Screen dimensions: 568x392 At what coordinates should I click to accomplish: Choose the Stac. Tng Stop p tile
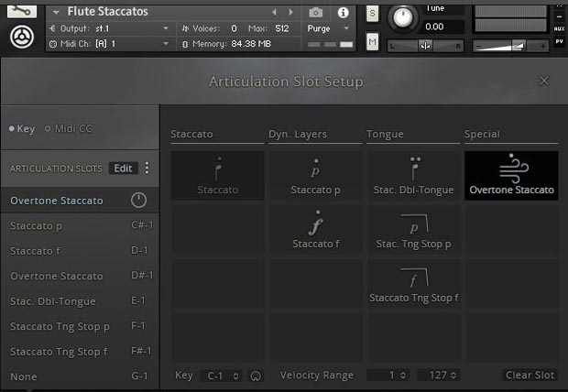[x=413, y=229]
